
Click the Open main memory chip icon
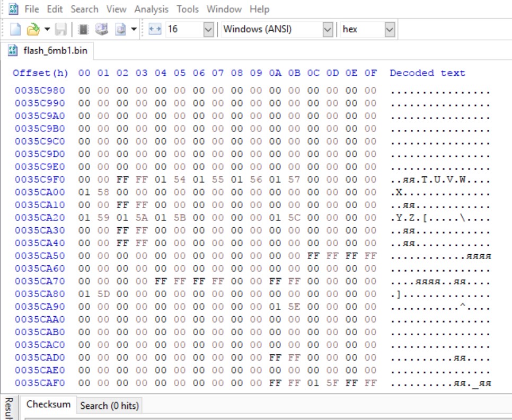[x=83, y=29]
